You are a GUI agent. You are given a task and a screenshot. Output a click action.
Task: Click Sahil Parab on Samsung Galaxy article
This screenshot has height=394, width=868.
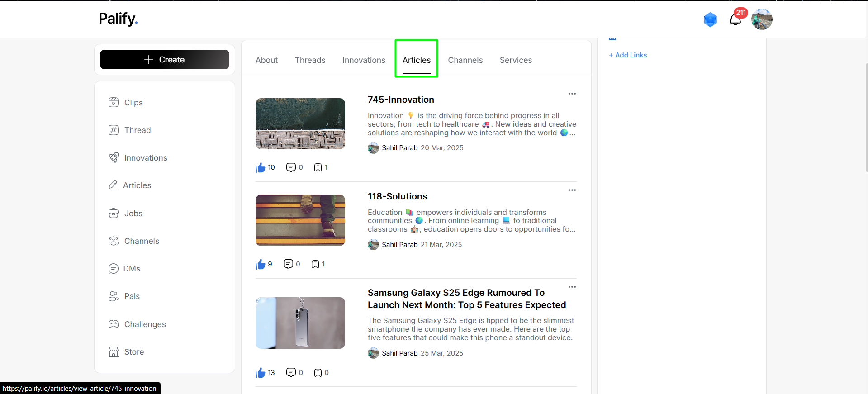click(x=400, y=353)
